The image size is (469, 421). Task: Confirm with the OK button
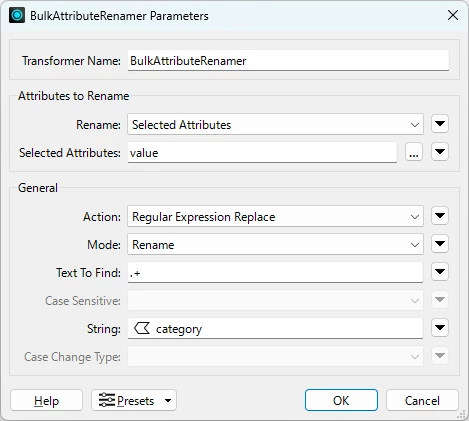click(x=341, y=400)
